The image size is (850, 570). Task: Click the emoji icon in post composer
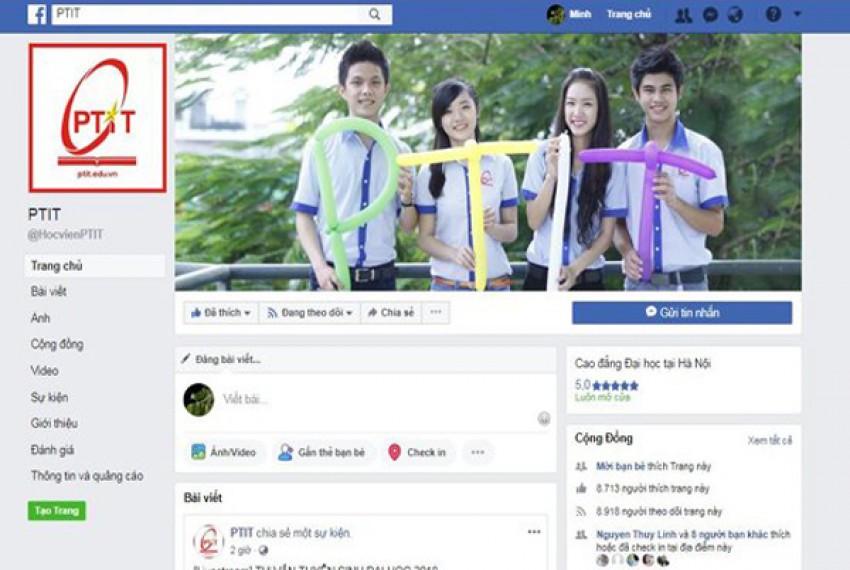[544, 418]
